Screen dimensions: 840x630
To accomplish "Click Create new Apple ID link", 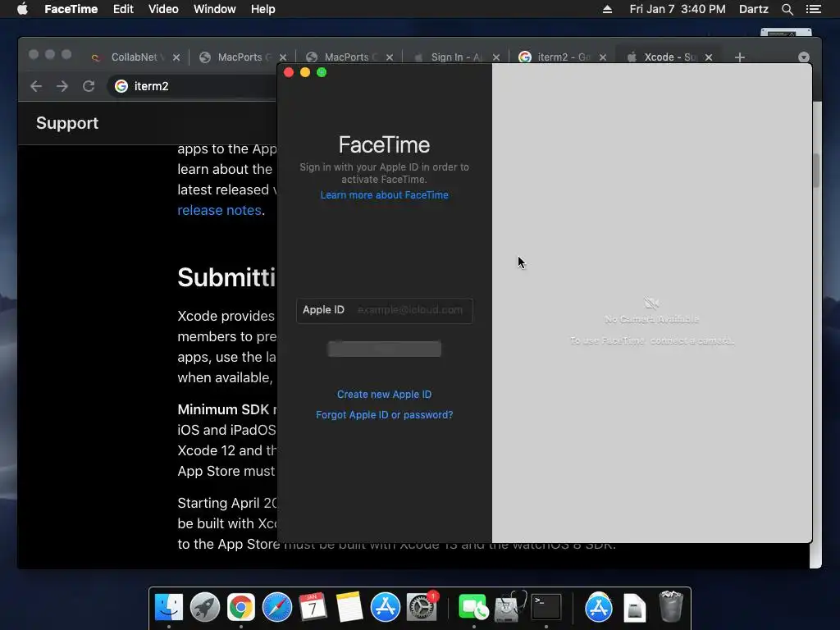I will 384,395.
